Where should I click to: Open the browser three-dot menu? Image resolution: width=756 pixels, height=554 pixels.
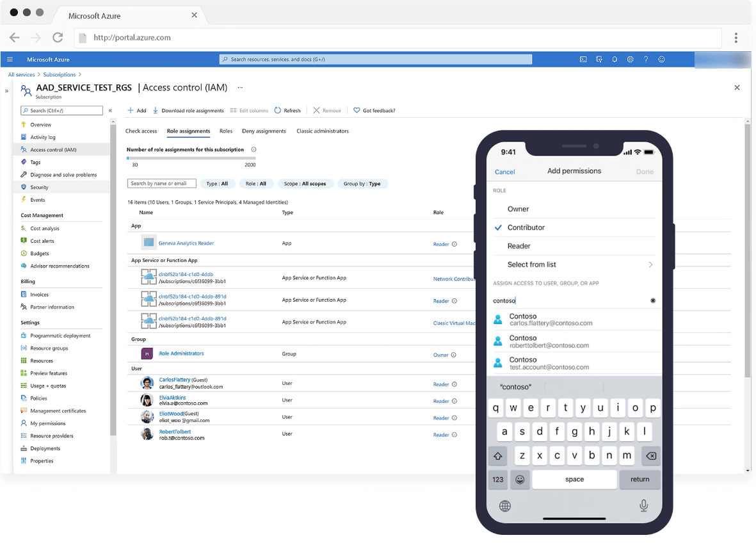coord(736,38)
